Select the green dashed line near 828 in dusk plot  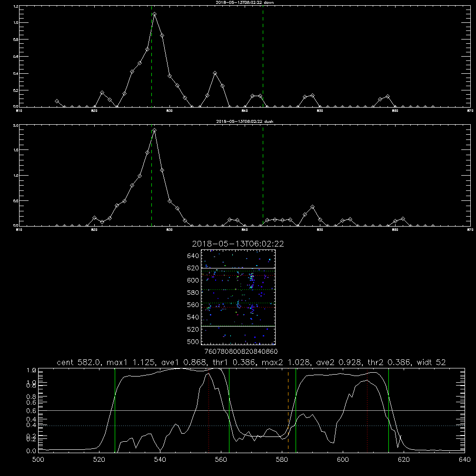151,176
